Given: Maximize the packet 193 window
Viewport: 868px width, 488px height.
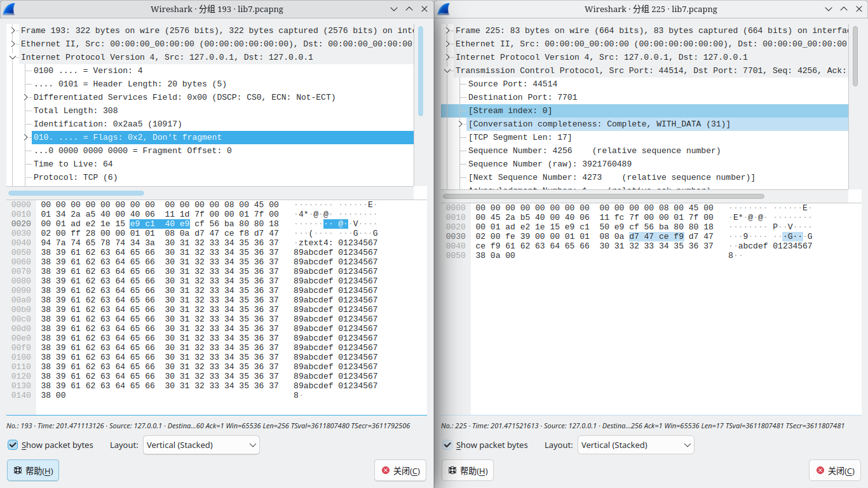Looking at the screenshot, I should pos(409,9).
